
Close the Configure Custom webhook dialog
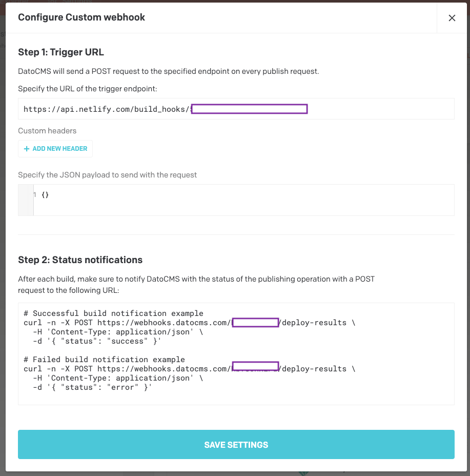[x=452, y=18]
